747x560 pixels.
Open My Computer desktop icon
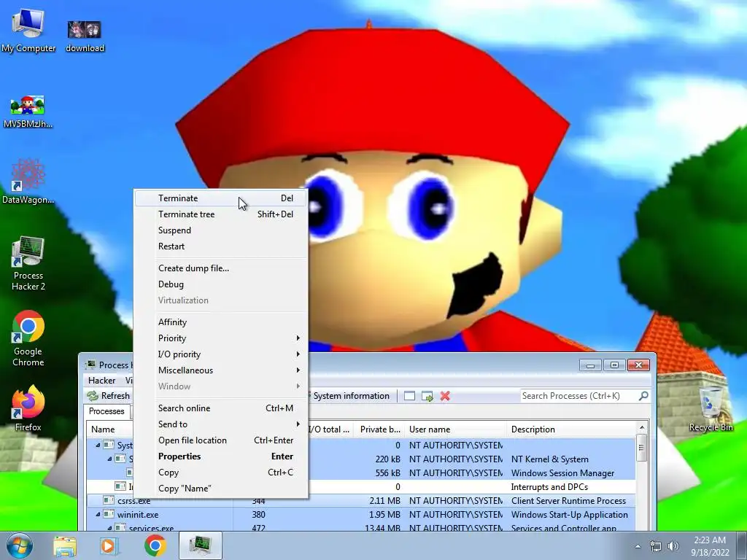(x=28, y=31)
